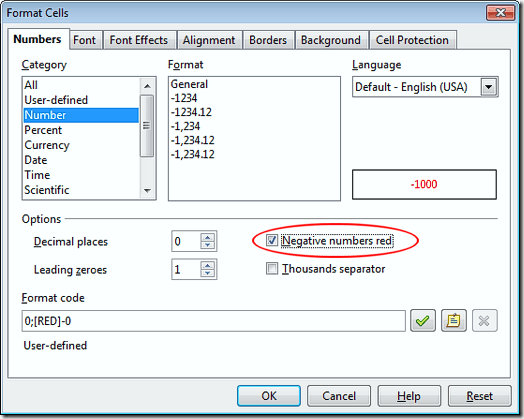Open the Borders tab
The width and height of the screenshot is (524, 419).
point(268,40)
